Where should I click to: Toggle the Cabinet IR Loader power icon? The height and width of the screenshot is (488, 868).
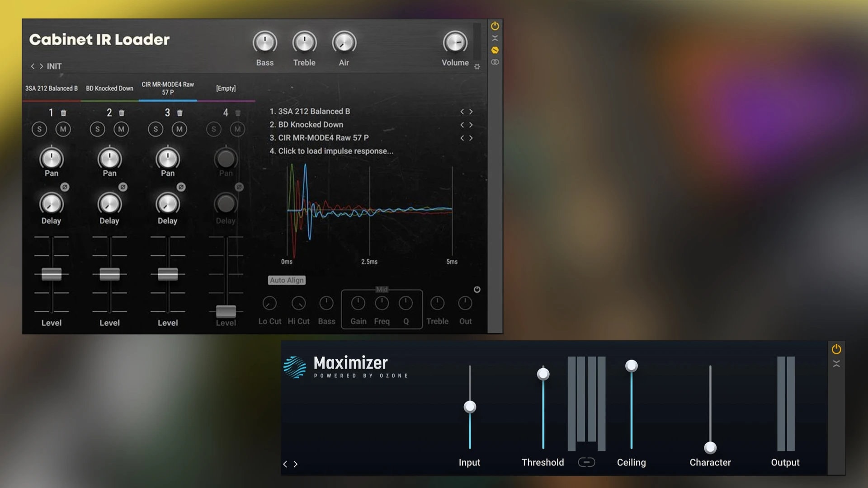pyautogui.click(x=495, y=26)
